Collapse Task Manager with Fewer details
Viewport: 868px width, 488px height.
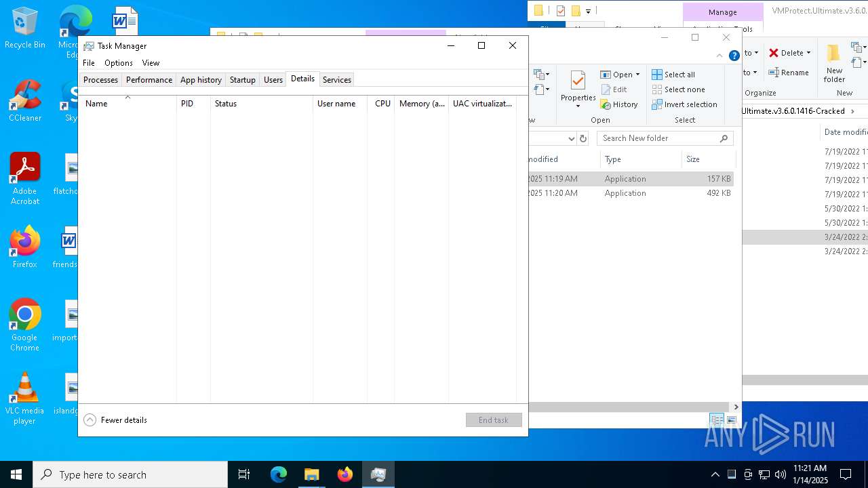[115, 420]
